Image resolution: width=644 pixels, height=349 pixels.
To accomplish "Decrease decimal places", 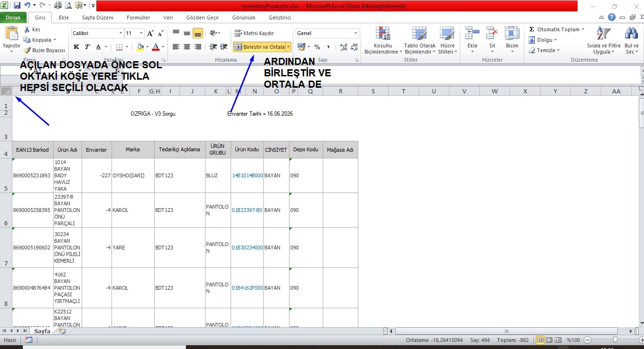I will (355, 47).
